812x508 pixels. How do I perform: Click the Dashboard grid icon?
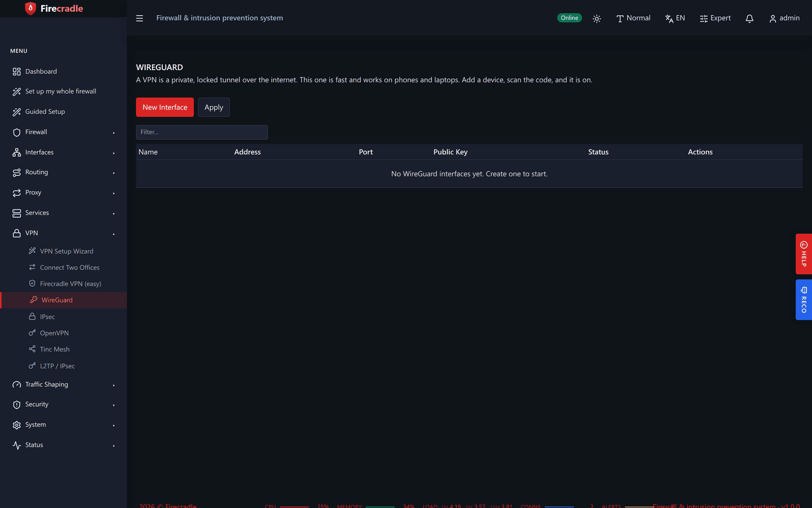point(17,72)
